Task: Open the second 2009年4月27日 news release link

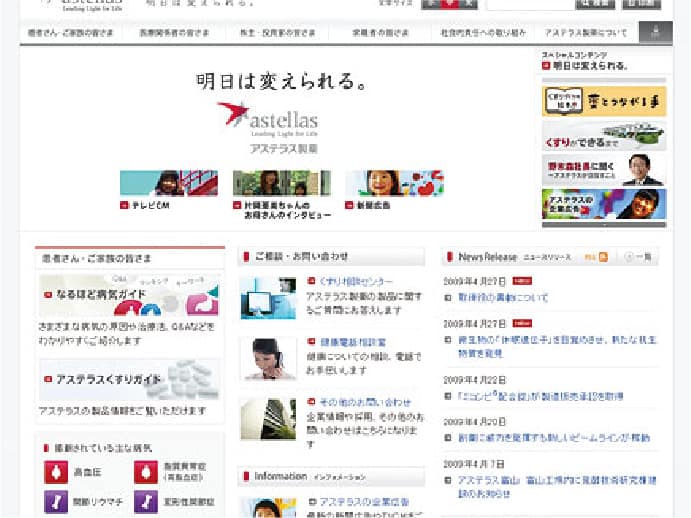Action: click(557, 346)
